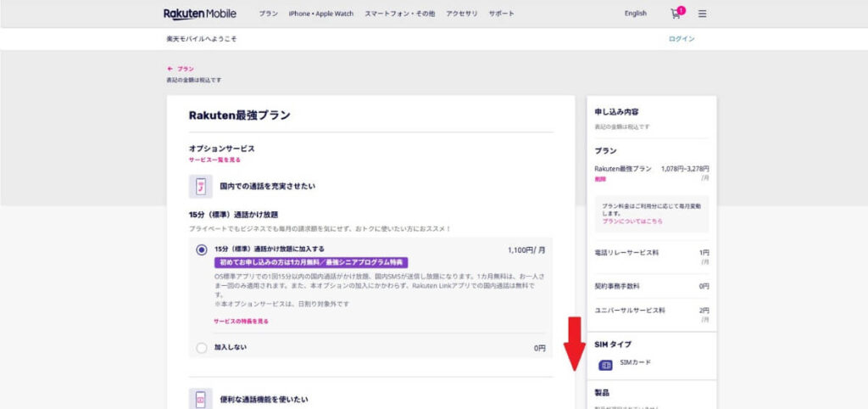Click the 15分（標準）通話かけ放題 section heading
Image resolution: width=868 pixels, height=409 pixels.
[x=233, y=215]
